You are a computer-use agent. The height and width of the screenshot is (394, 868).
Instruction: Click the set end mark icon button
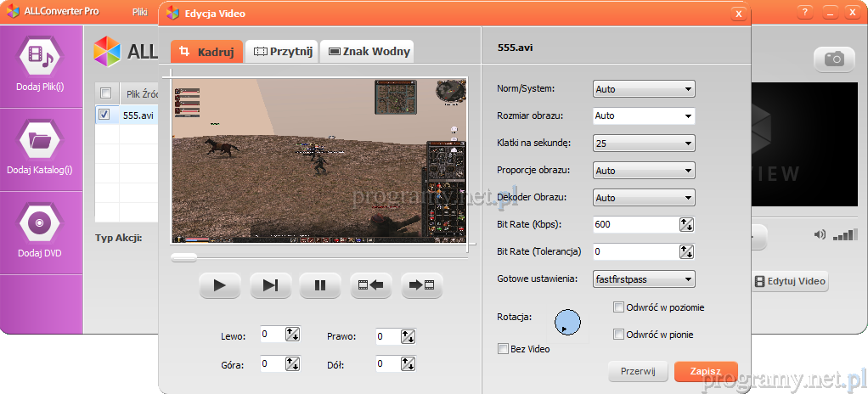421,285
